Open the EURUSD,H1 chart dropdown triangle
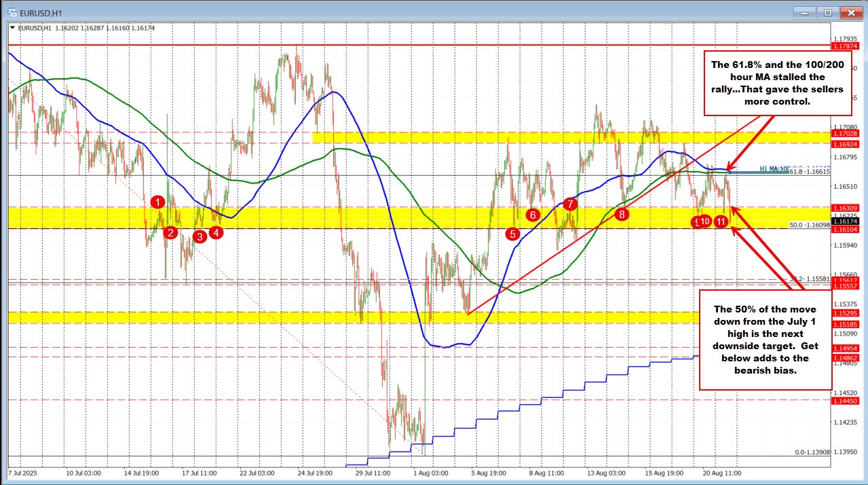Screen dimensions: 868x485 coord(11,28)
